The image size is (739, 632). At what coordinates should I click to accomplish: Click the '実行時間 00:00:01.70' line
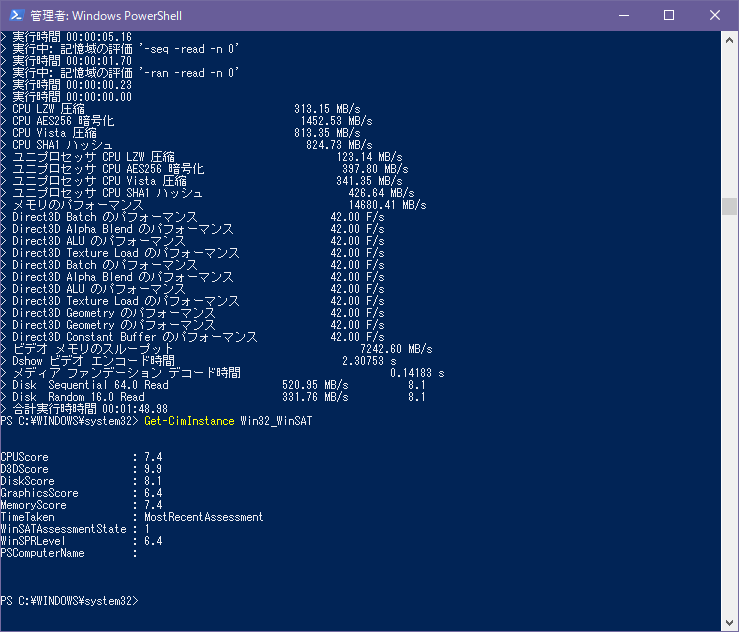[x=72, y=61]
